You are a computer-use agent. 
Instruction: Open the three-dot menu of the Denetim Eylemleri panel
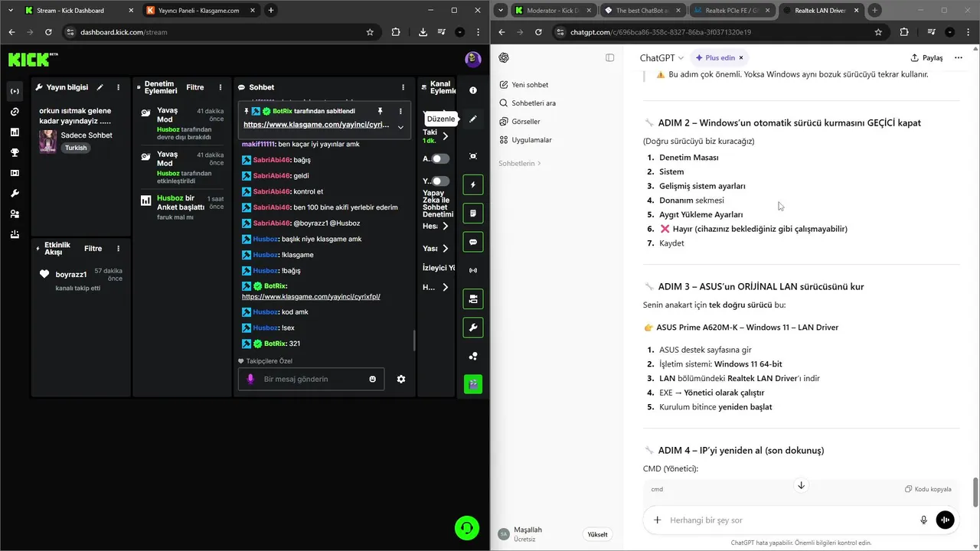click(220, 87)
